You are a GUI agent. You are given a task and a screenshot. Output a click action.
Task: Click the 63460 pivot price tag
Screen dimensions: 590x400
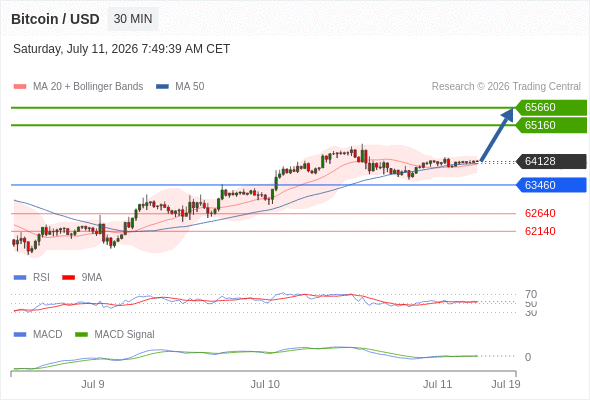(x=551, y=185)
